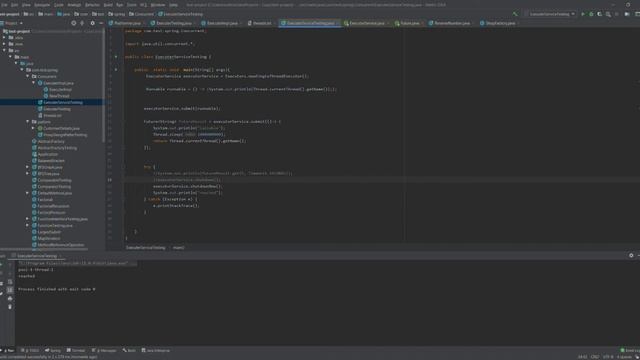Click the Hide Project panel minus icon

(x=101, y=23)
